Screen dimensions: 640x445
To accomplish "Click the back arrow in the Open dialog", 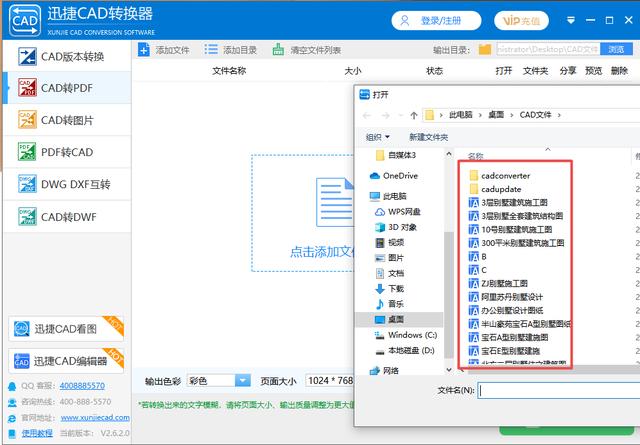I will 367,116.
